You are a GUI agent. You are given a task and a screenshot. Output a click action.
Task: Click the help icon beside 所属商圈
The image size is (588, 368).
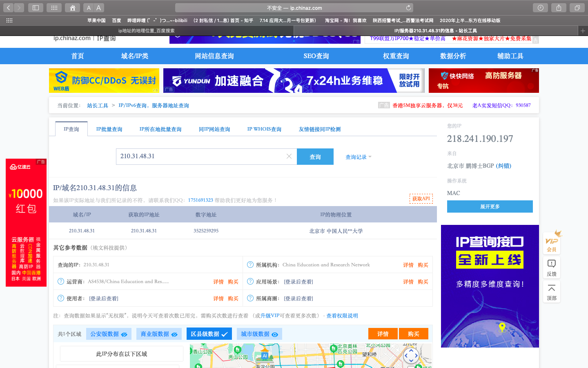tap(250, 298)
